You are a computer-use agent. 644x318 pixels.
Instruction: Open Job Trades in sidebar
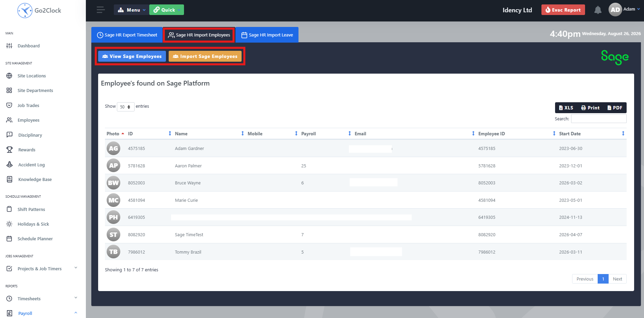click(28, 105)
